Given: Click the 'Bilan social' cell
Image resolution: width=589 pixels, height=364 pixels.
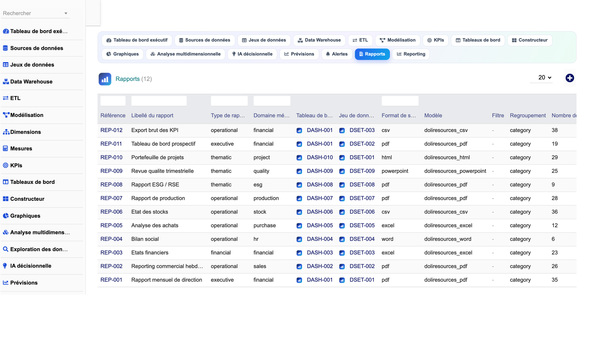Looking at the screenshot, I should (145, 239).
